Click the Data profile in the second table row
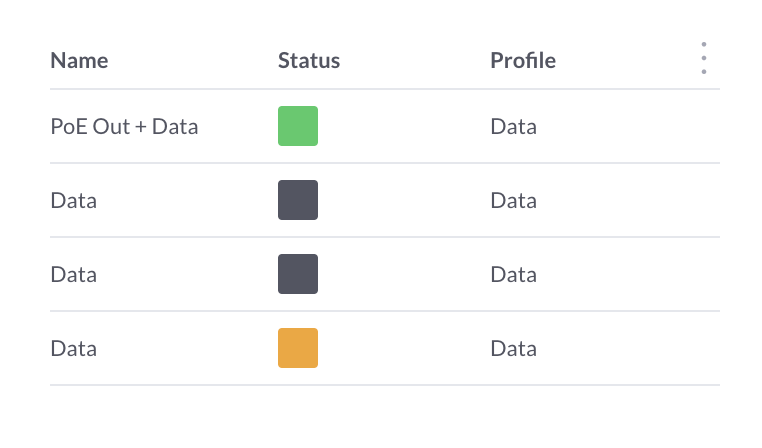This screenshot has height=448, width=762. (513, 201)
